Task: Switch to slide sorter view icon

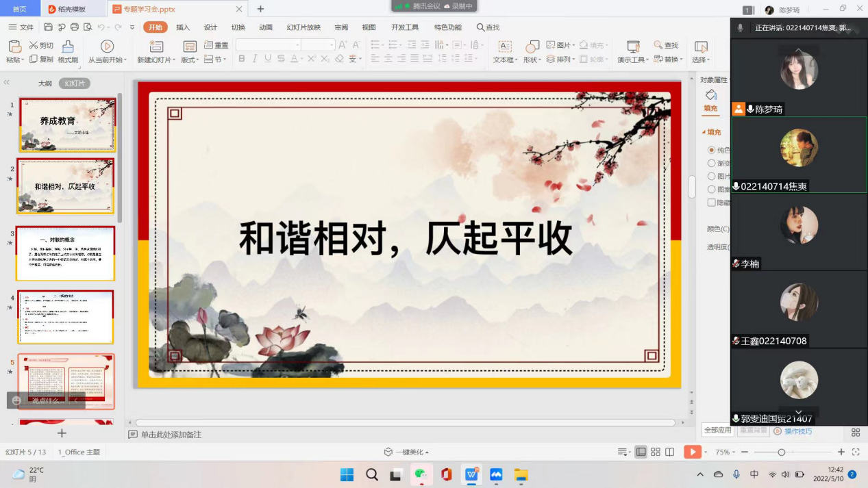Action: [x=656, y=452]
